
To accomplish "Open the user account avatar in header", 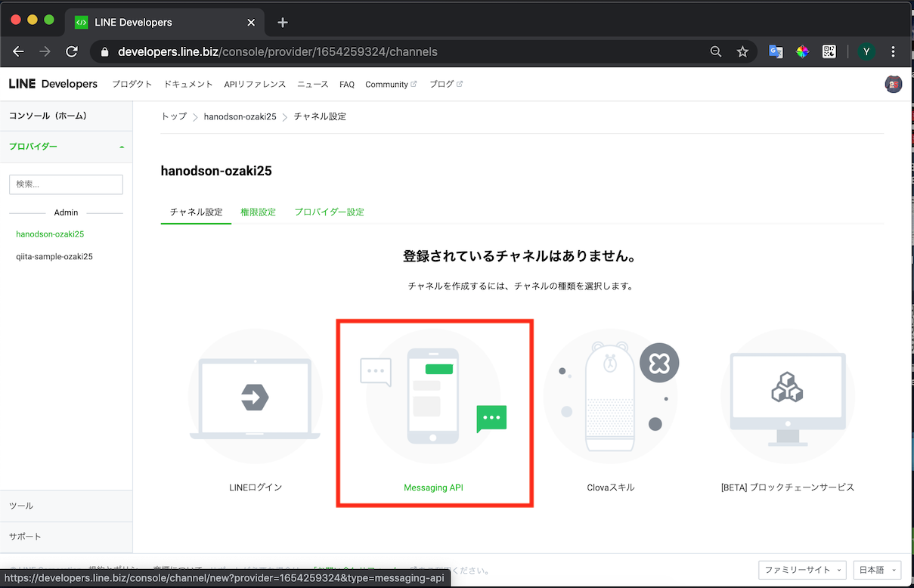I will coord(894,85).
